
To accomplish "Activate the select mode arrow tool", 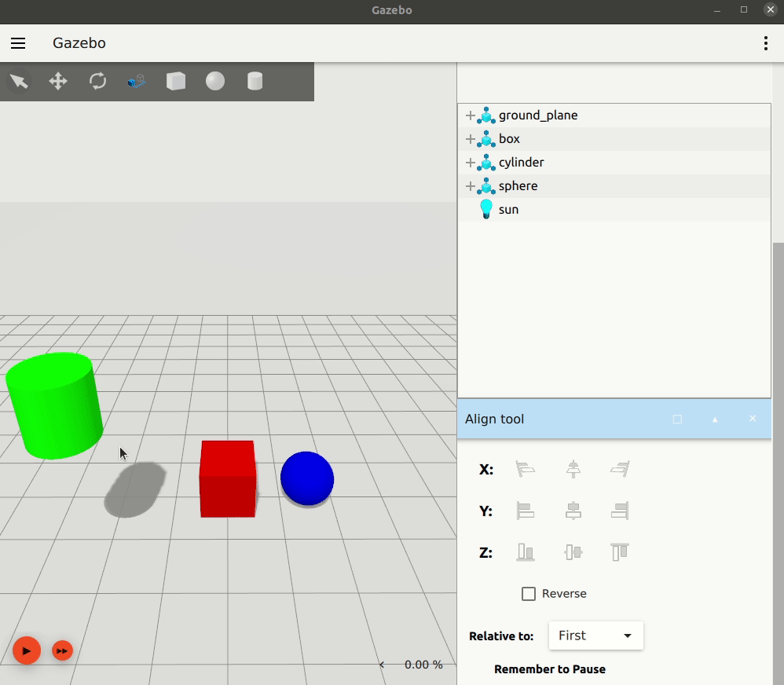I will coord(19,81).
